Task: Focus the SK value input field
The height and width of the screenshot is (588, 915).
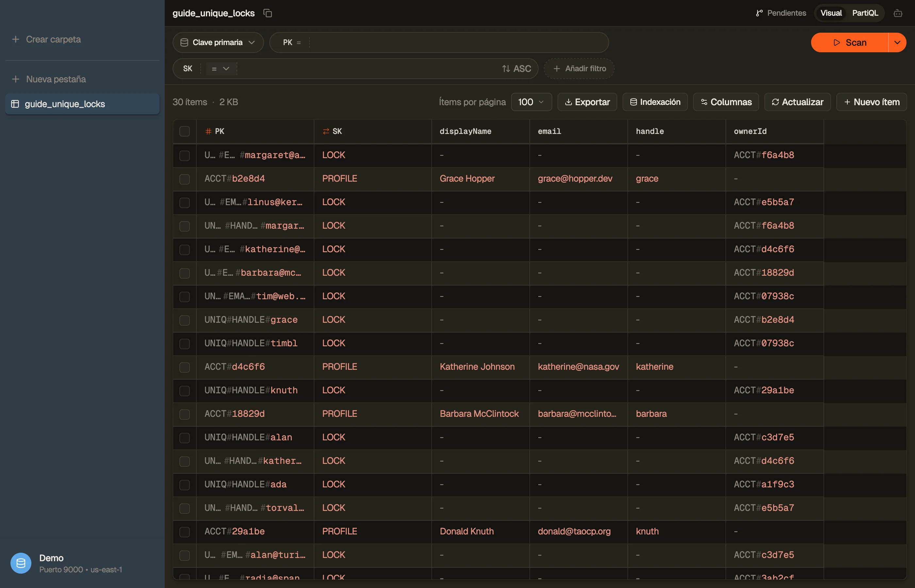Action: tap(367, 69)
